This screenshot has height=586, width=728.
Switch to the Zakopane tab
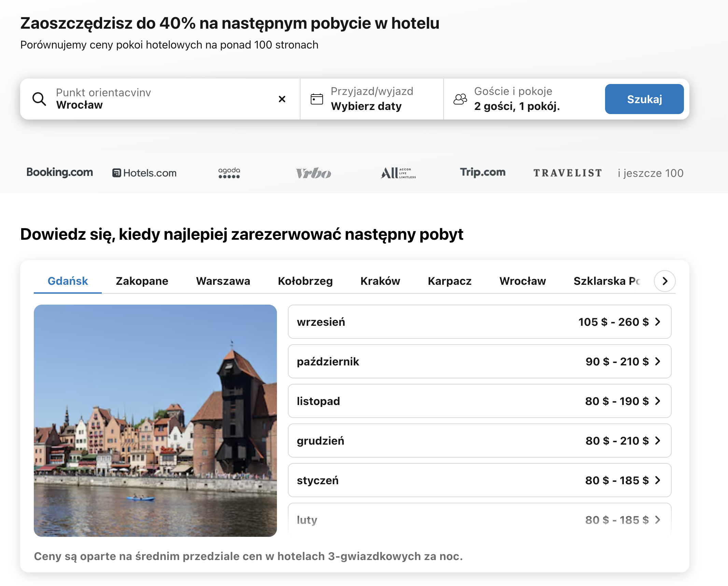[x=142, y=281]
